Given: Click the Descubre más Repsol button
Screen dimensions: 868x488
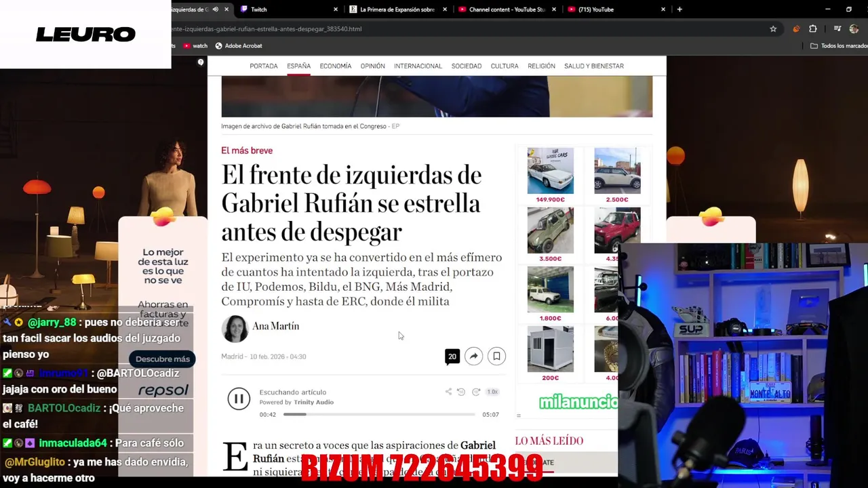Looking at the screenshot, I should (163, 359).
